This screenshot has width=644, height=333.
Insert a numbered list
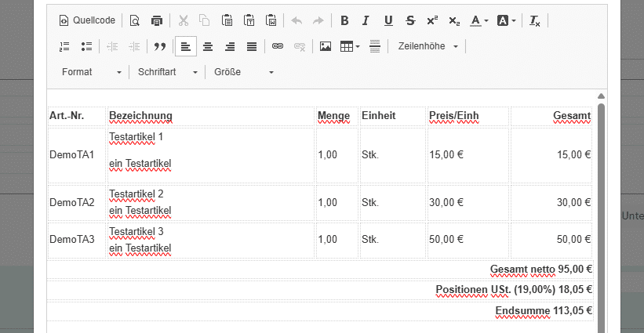click(64, 46)
